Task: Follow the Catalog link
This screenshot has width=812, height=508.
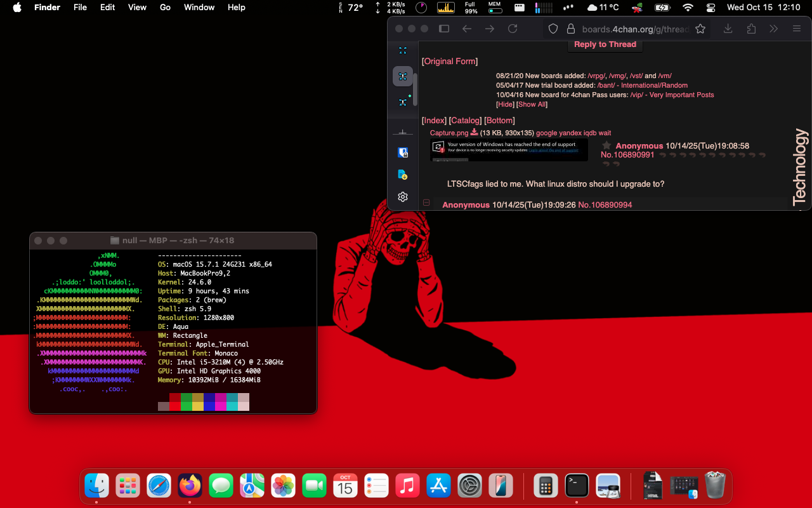Action: (x=466, y=121)
